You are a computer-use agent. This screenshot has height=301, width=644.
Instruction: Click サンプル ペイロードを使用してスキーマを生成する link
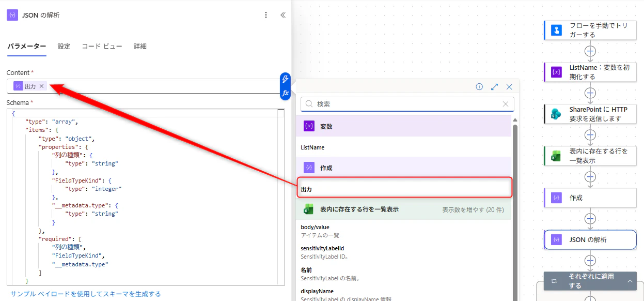pyautogui.click(x=86, y=294)
